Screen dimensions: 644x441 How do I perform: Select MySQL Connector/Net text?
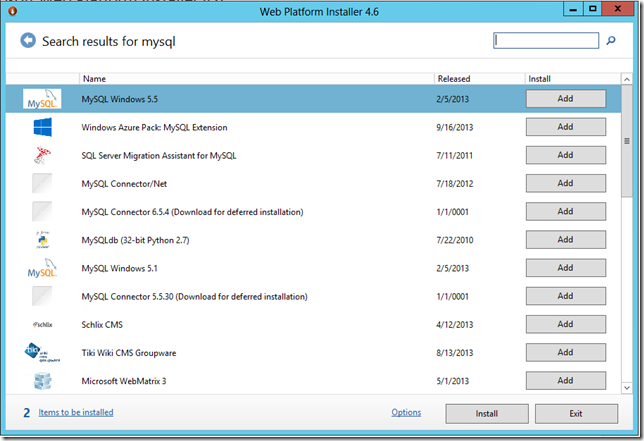(124, 184)
